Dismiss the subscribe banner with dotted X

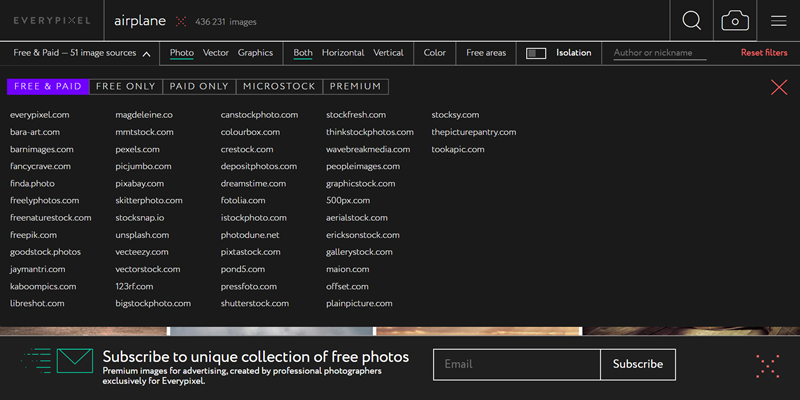pos(768,366)
